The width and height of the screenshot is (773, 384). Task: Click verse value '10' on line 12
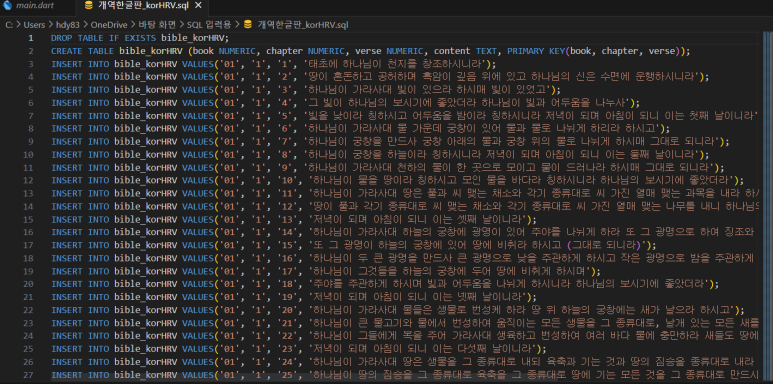(288, 179)
